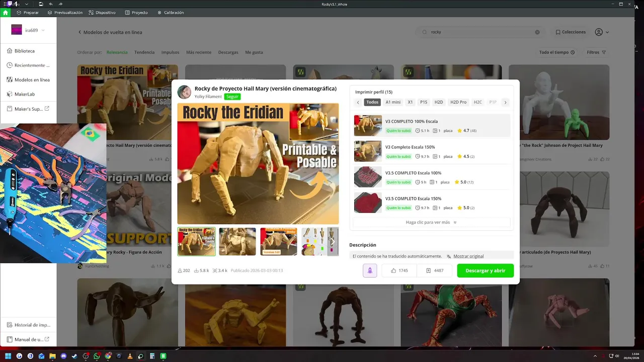Sort by Tendencia
This screenshot has width=644, height=362.
144,52
